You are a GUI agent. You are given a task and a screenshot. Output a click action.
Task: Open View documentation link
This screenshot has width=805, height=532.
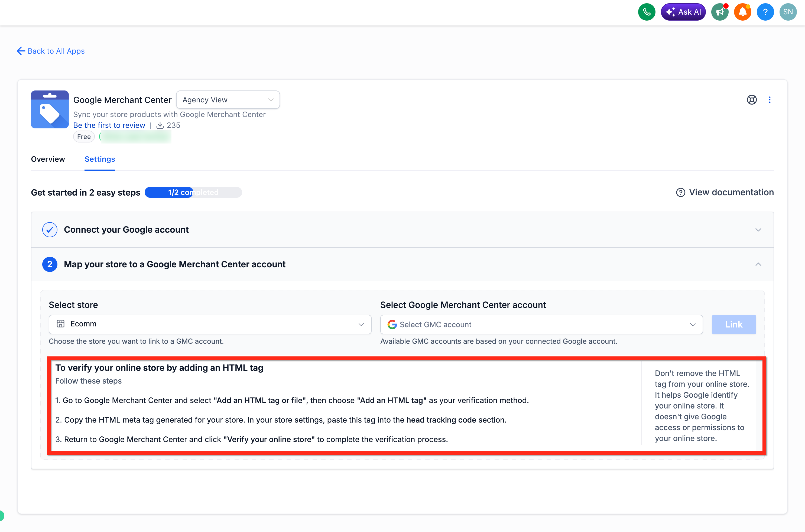coord(725,192)
